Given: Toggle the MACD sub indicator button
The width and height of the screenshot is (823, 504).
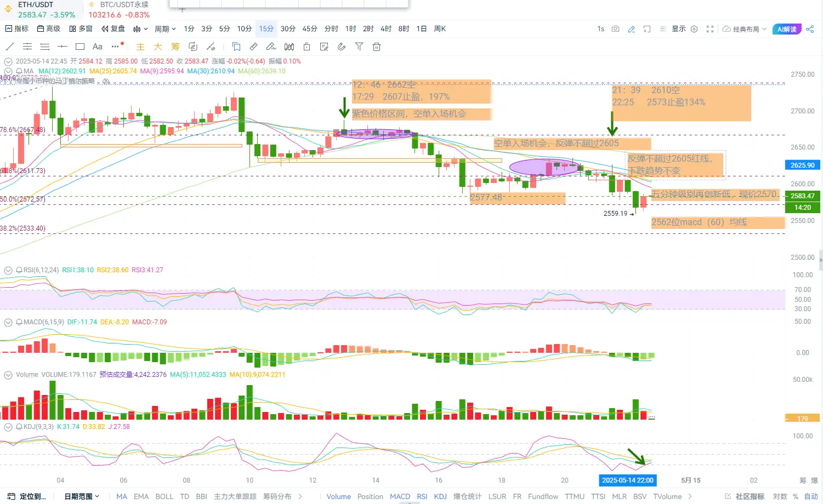Looking at the screenshot, I should (400, 496).
